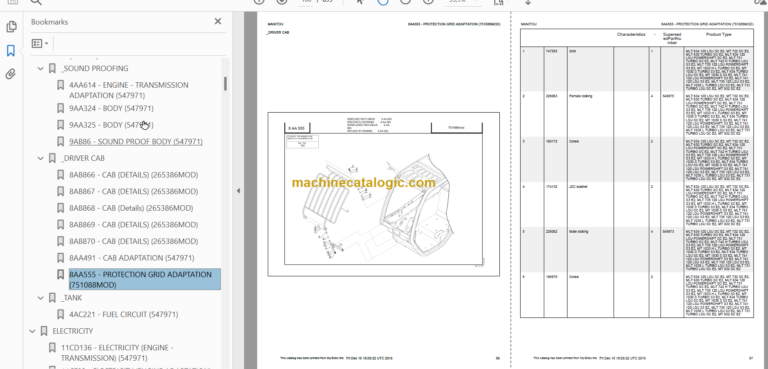
Task: Select the ELECTRICITY section label
Action: (72, 331)
